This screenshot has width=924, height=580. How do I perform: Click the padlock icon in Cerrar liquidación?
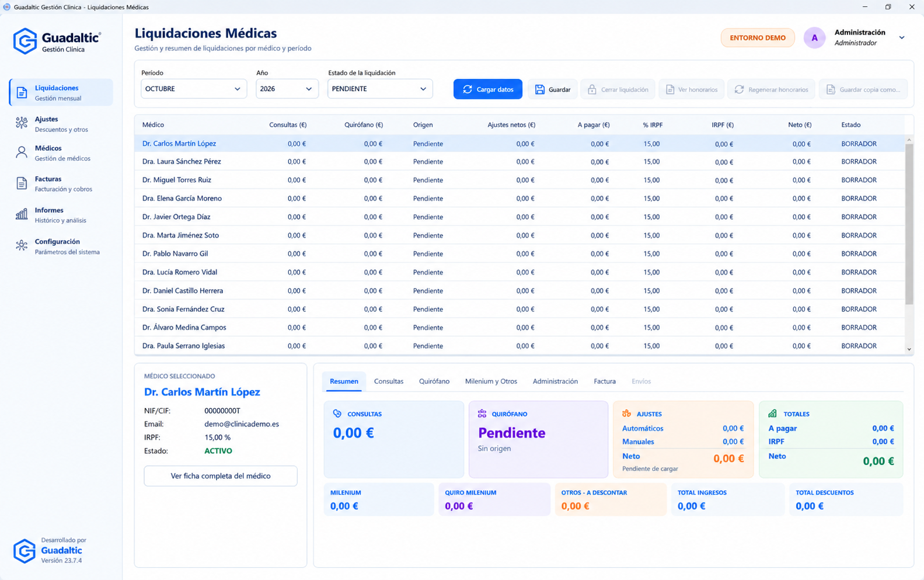click(x=592, y=89)
